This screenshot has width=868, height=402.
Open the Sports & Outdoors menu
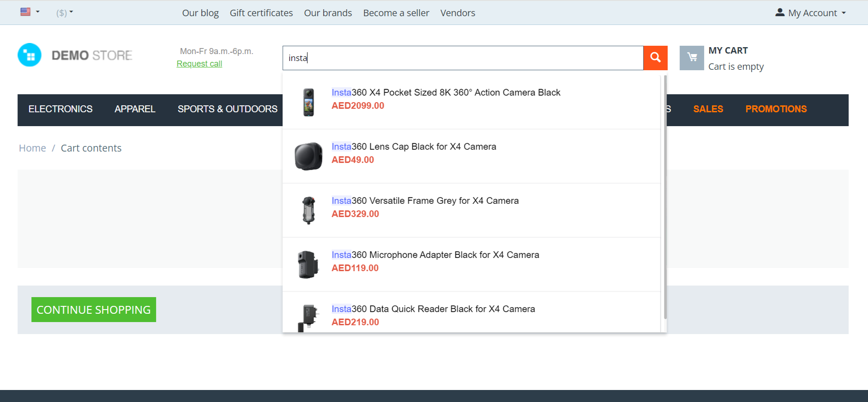[x=228, y=109]
